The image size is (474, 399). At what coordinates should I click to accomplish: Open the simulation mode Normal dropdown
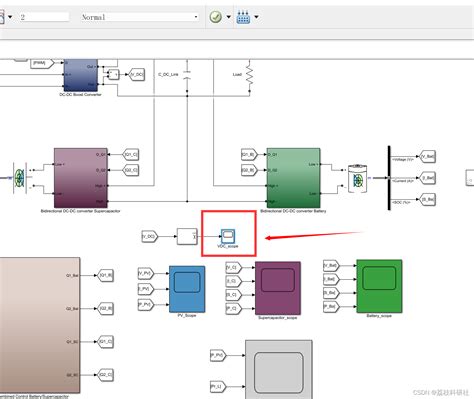(140, 17)
